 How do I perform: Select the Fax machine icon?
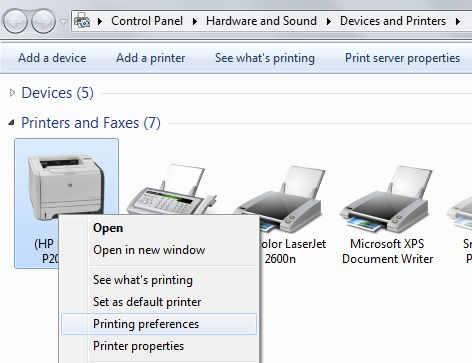172,190
